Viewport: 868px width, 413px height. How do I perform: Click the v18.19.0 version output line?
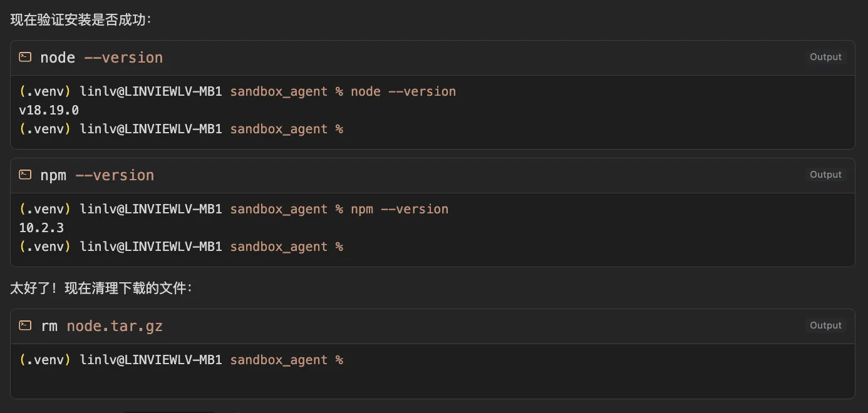pyautogui.click(x=49, y=110)
